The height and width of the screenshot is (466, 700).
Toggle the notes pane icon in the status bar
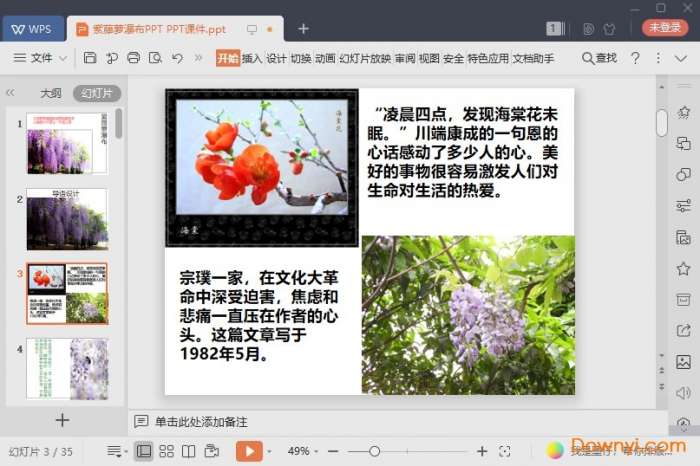point(117,451)
